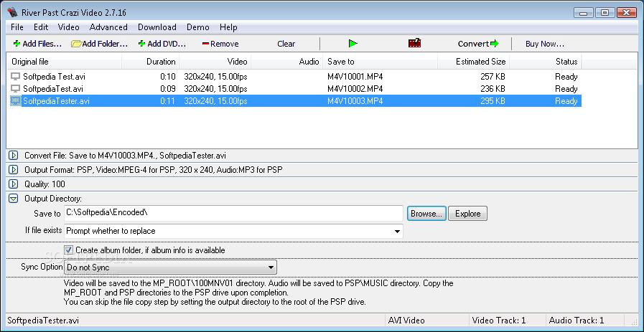Click the Add Files toolbar button

37,44
